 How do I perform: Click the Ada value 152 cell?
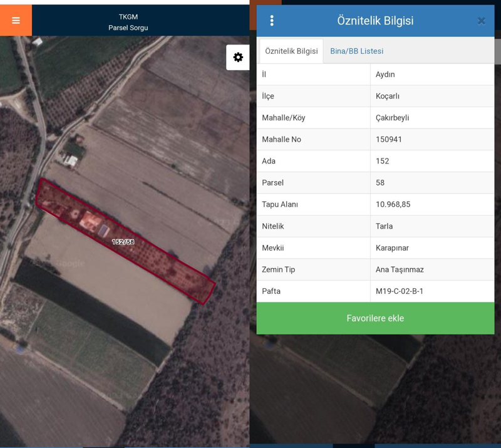pyautogui.click(x=383, y=161)
